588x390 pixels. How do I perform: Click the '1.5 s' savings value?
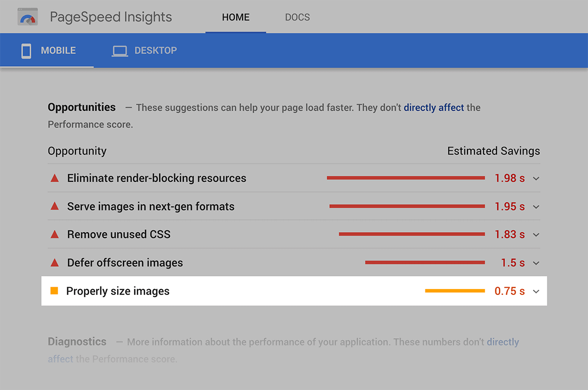(x=513, y=263)
